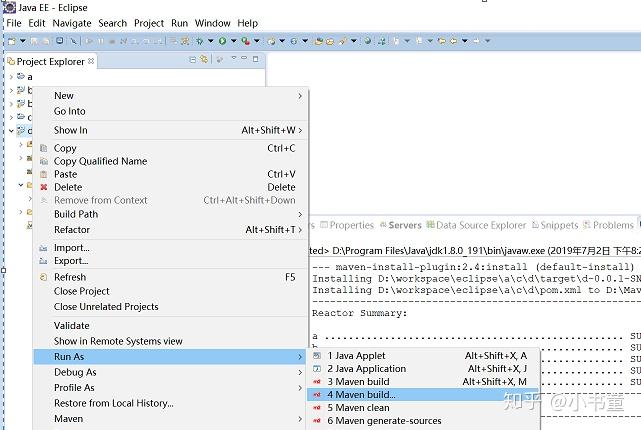Choose Close Unrelated Projects
Screen dimensions: 641x430
(x=171, y=307)
